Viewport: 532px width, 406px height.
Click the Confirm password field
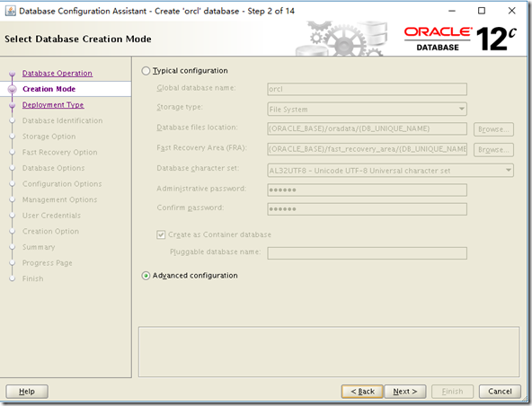click(x=367, y=209)
